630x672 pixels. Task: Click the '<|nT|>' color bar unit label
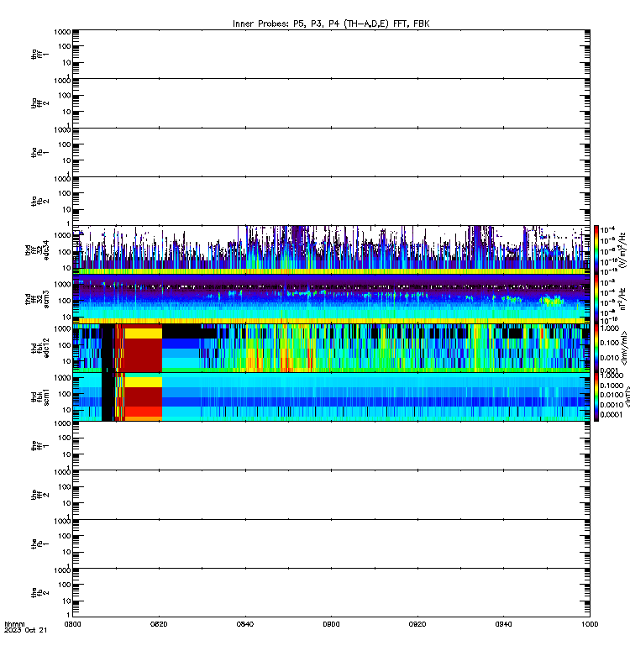click(627, 396)
